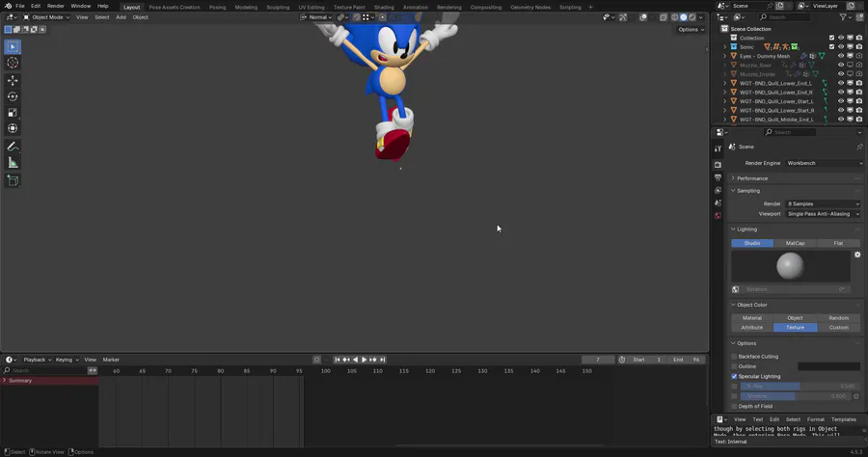Open the File menu
The width and height of the screenshot is (868, 457).
pyautogui.click(x=20, y=6)
